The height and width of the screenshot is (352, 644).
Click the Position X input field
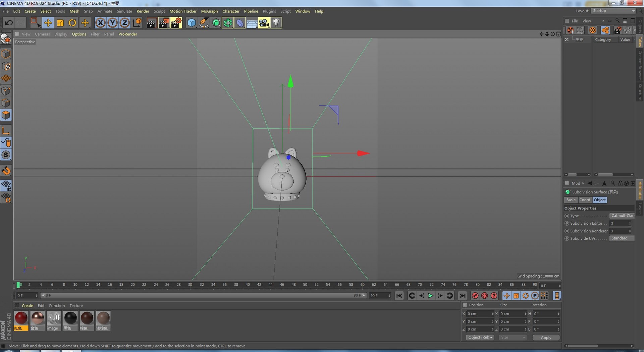point(480,314)
